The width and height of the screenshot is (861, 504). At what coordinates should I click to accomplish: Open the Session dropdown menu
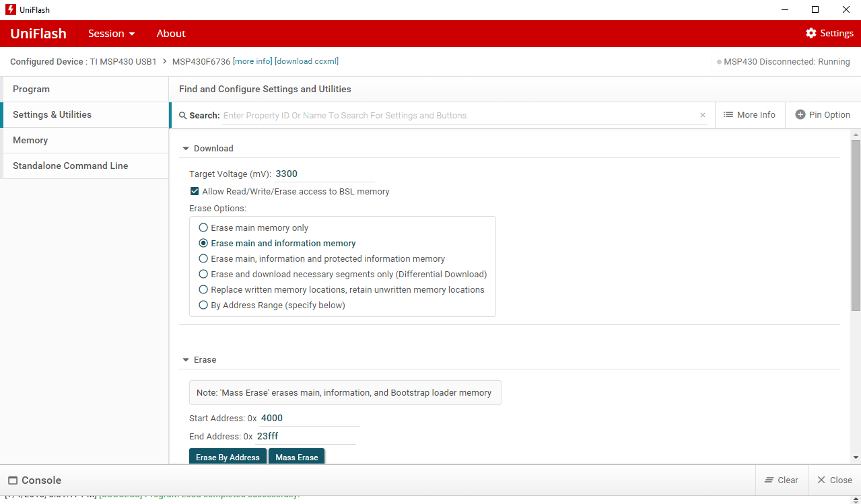tap(111, 34)
